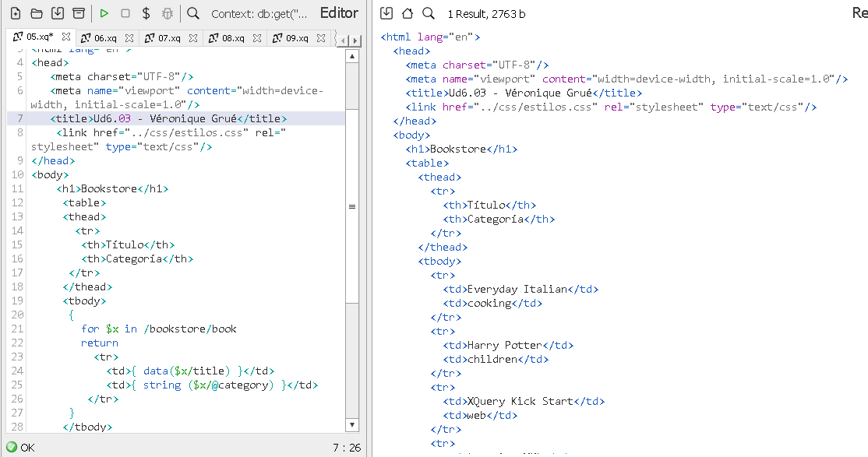Create a new file in the editor
Screen dimensions: 868x457
[x=16, y=13]
